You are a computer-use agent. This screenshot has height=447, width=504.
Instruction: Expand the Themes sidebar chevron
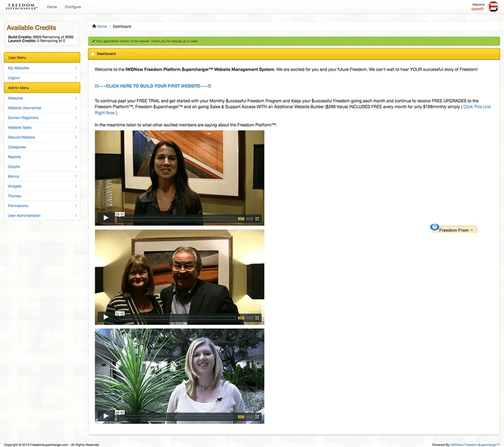point(76,196)
